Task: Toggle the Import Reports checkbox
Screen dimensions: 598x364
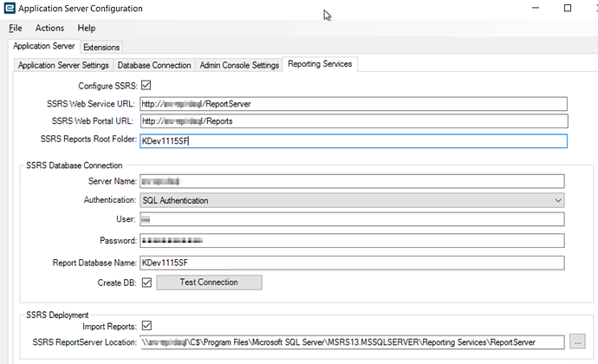Action: pos(146,326)
